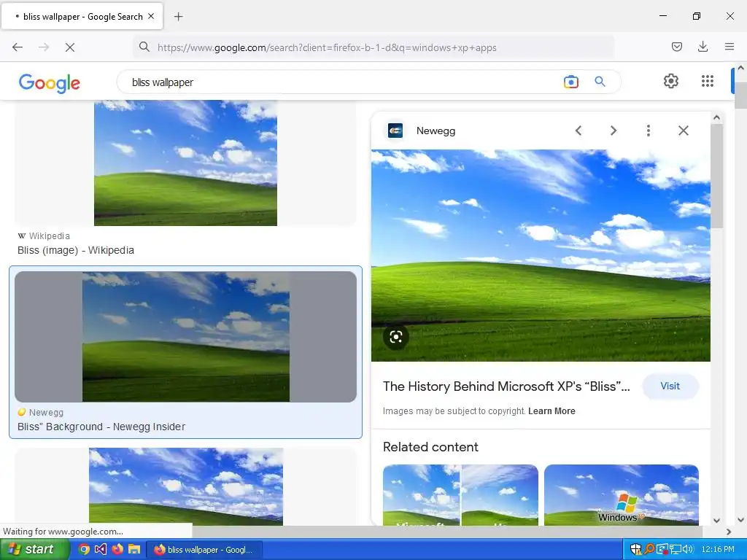
Task: Open the Firefox downloads panel
Action: 703,47
